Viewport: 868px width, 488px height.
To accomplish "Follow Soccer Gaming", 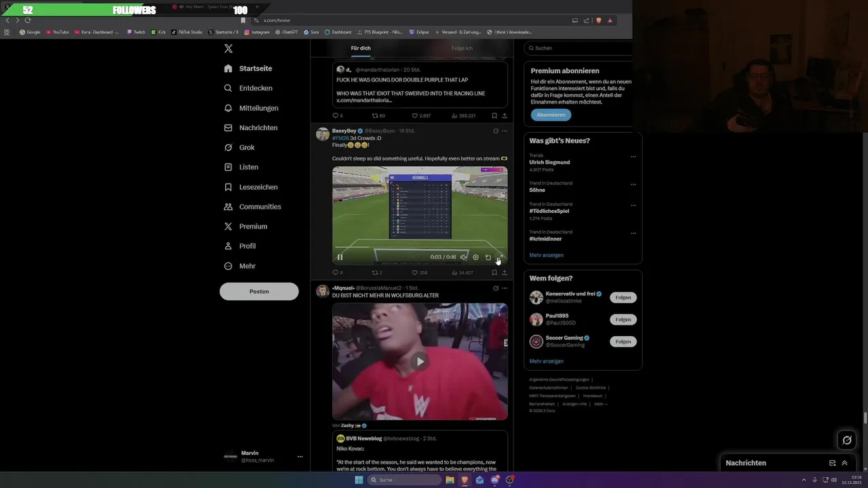I will tap(623, 342).
